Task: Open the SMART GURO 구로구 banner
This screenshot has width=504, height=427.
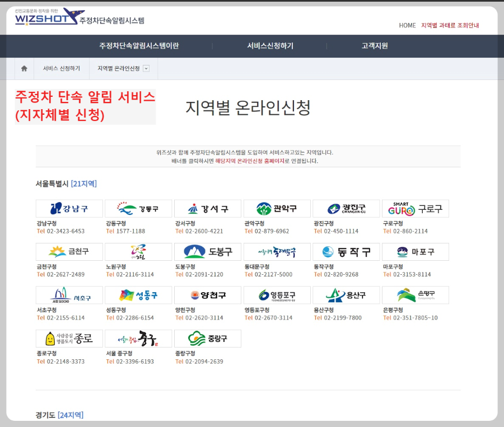Action: [x=415, y=208]
